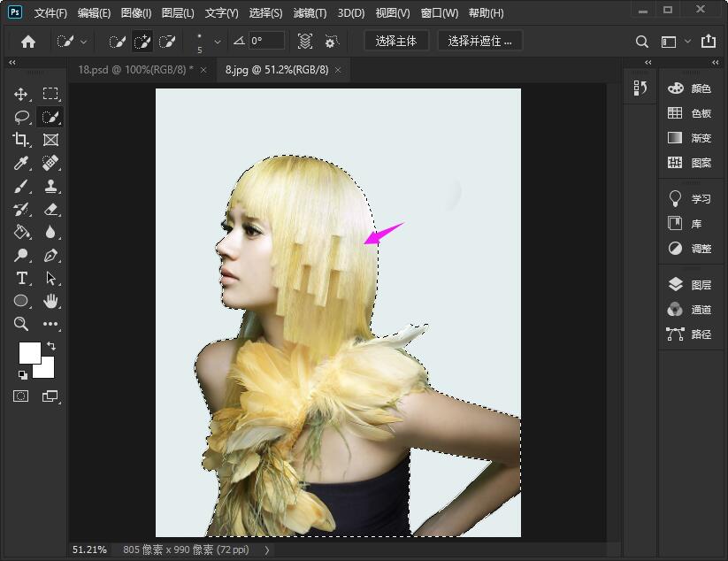Select the Lasso tool
This screenshot has width=728, height=561.
21,117
